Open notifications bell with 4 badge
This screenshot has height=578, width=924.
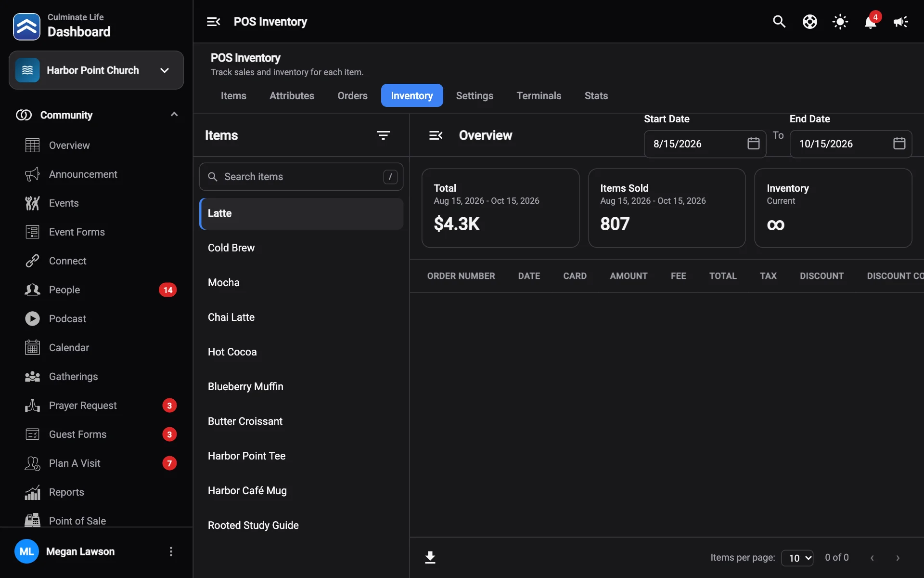point(871,22)
